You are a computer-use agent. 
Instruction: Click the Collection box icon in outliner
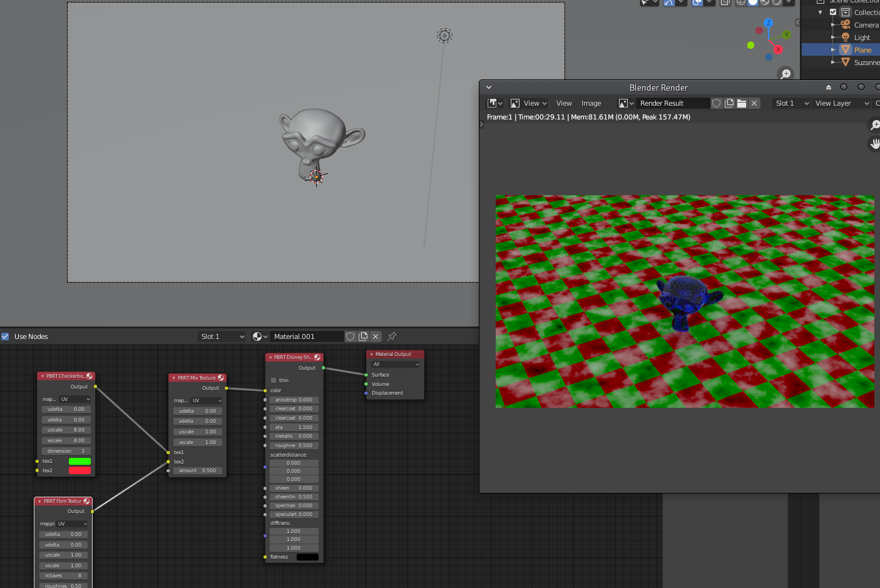coord(846,13)
